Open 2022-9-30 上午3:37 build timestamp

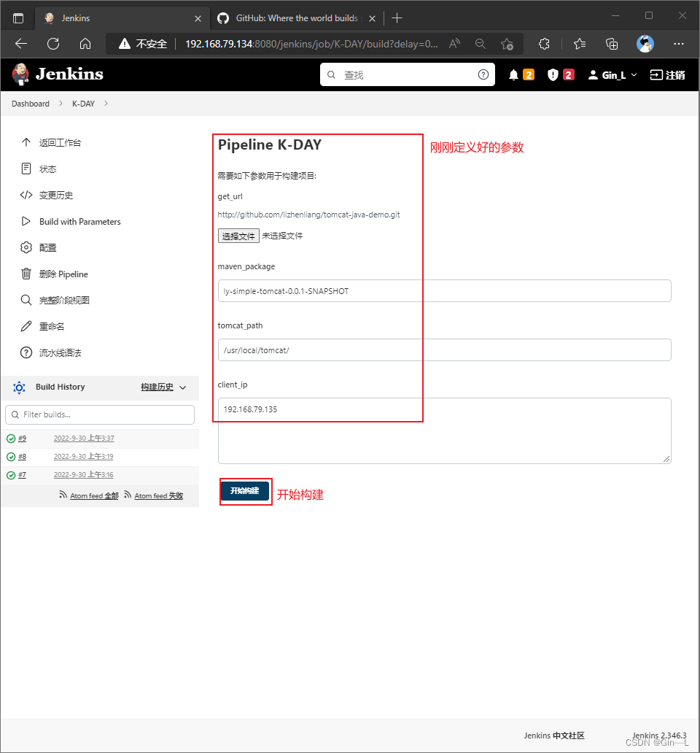point(84,439)
